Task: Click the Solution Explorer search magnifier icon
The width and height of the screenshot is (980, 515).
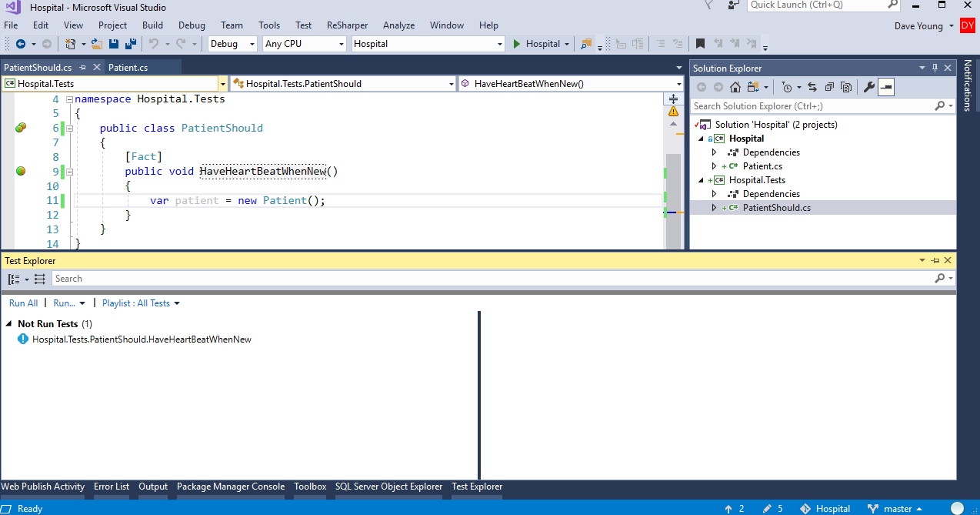Action: [x=940, y=106]
